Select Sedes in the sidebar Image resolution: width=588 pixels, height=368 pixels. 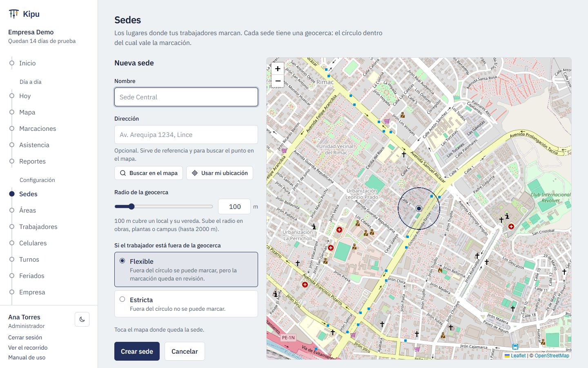pyautogui.click(x=28, y=194)
